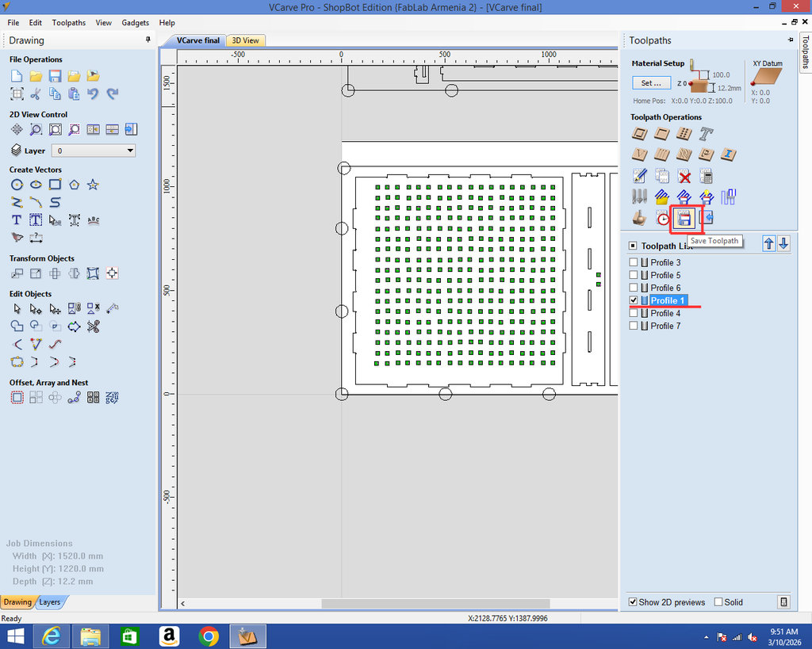Open the Prism Carving P icon
The image size is (812, 649).
click(x=706, y=155)
